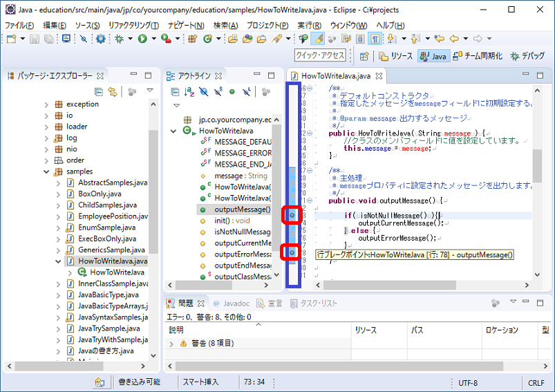Select the Java perspective button
The width and height of the screenshot is (555, 392).
(x=433, y=56)
